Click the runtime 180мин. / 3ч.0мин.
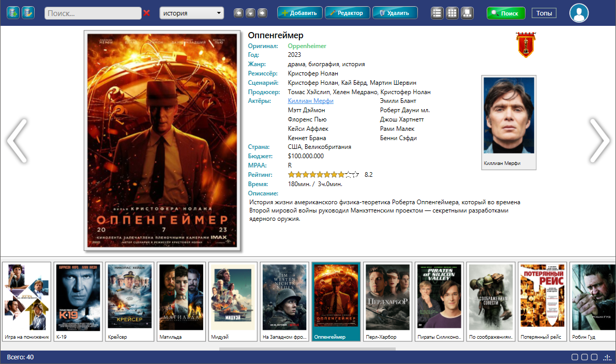The image size is (616, 364). 315,184
